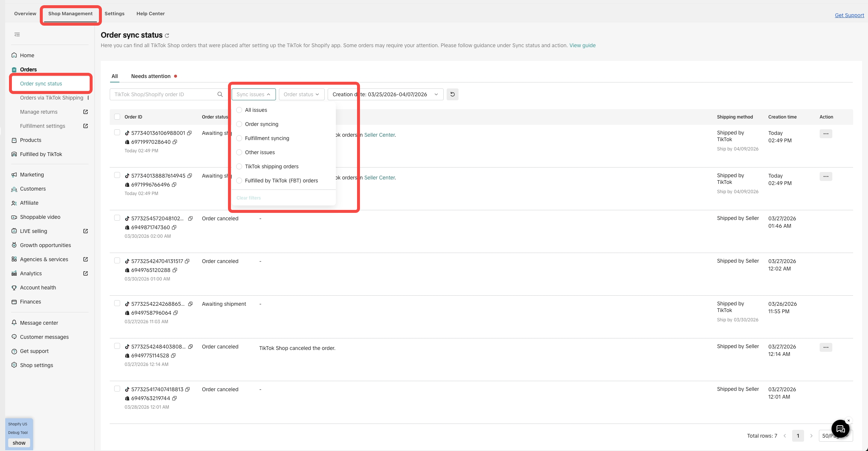Choose the Fulfillment syncing radio option
868x451 pixels.
coord(239,138)
